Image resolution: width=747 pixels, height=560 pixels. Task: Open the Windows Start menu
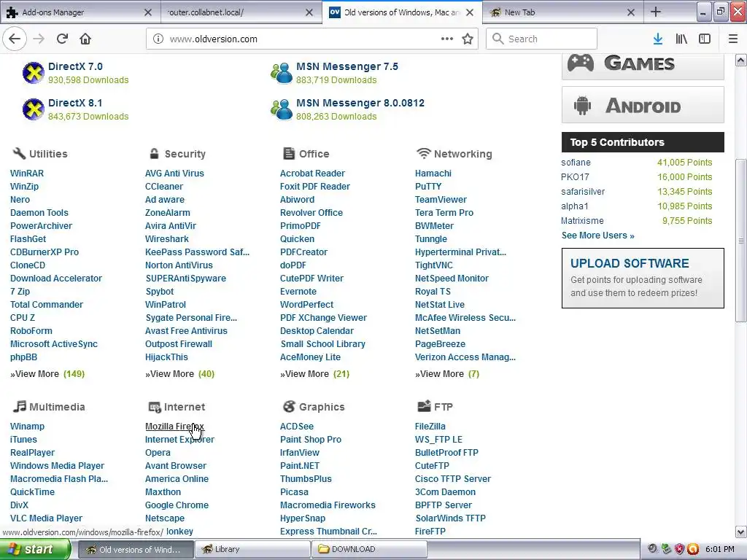pyautogui.click(x=34, y=550)
